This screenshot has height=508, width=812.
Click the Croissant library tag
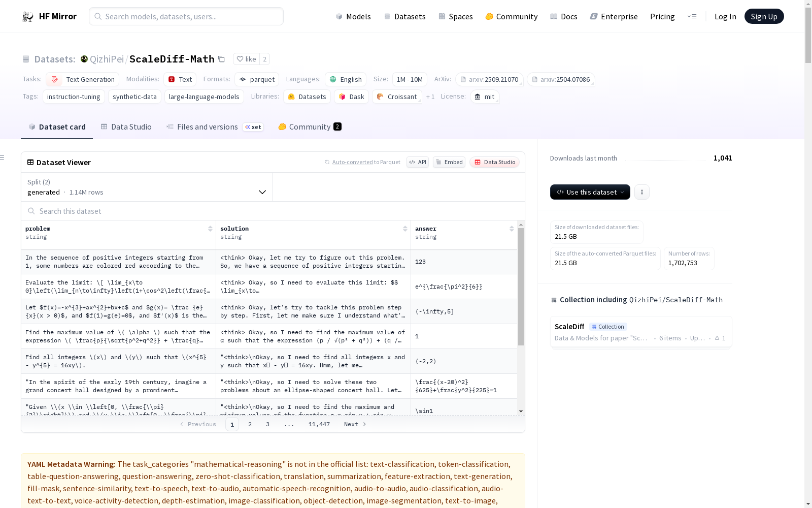(x=397, y=97)
